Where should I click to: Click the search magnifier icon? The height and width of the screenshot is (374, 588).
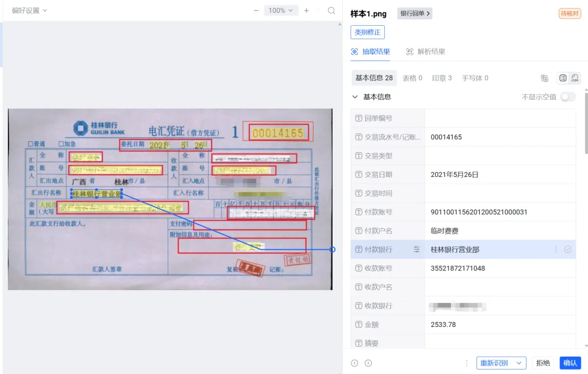pos(332,11)
